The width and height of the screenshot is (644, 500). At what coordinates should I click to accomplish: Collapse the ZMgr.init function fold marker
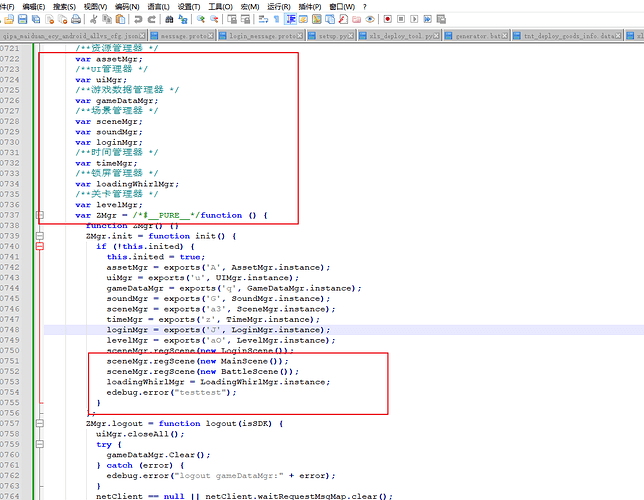[40, 236]
